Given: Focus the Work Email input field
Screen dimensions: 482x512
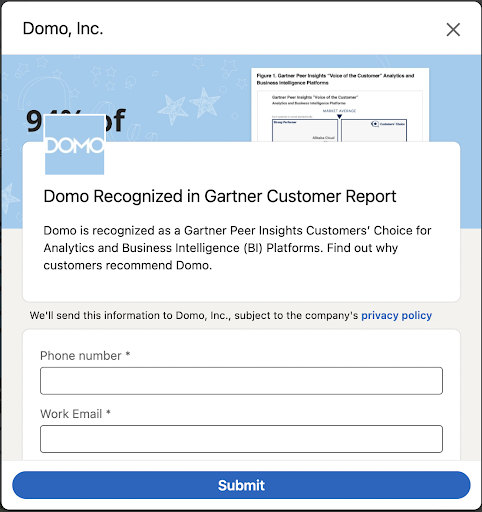Looking at the screenshot, I should pyautogui.click(x=241, y=439).
